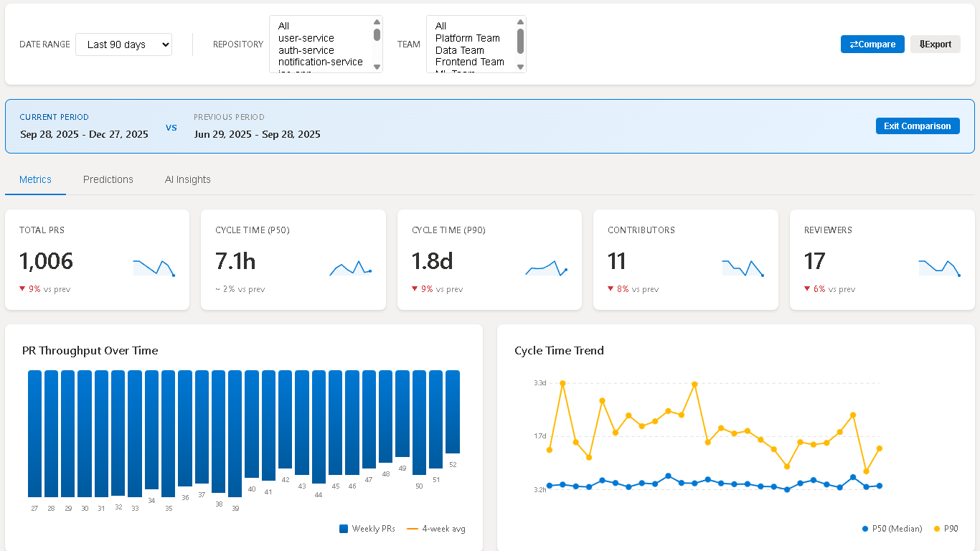Toggle P50 (Median) legend marker
This screenshot has height=551, width=980.
(x=865, y=529)
